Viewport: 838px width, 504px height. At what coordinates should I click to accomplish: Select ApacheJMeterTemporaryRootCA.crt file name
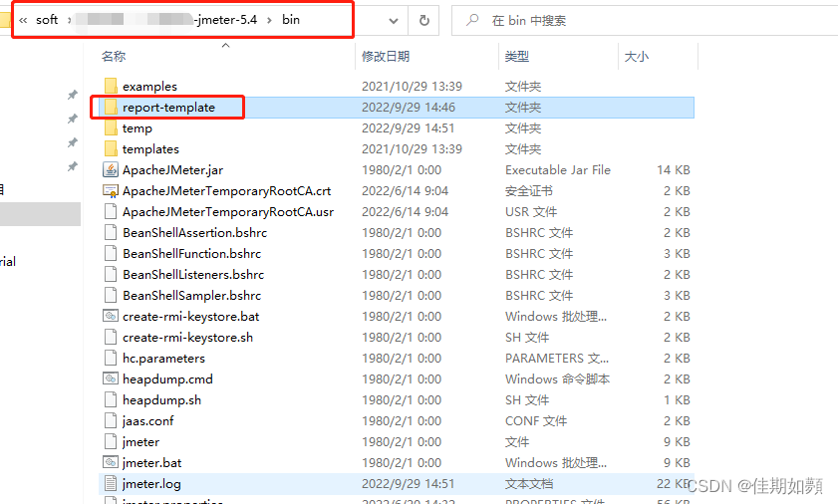(226, 191)
